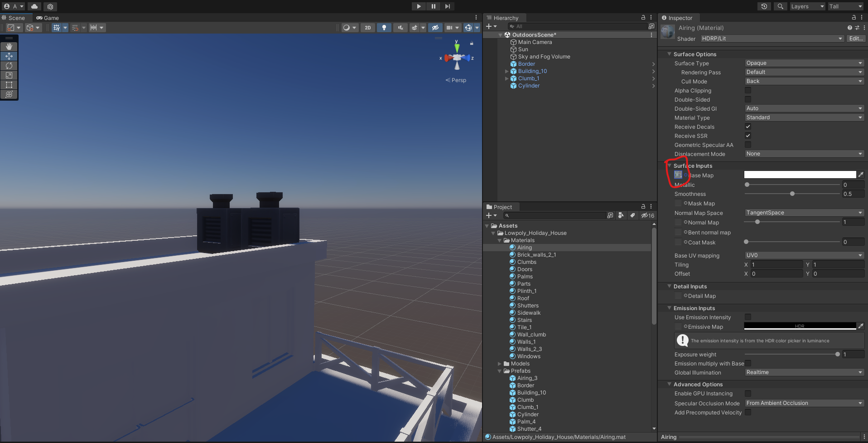The height and width of the screenshot is (443, 868).
Task: Enable Use Emission Intensity checkbox
Action: (748, 317)
